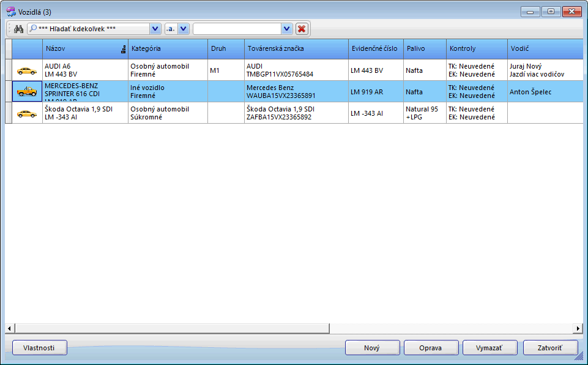Click the Nafta fuel cell for AUDI A6
The height and width of the screenshot is (365, 588).
[x=425, y=70]
